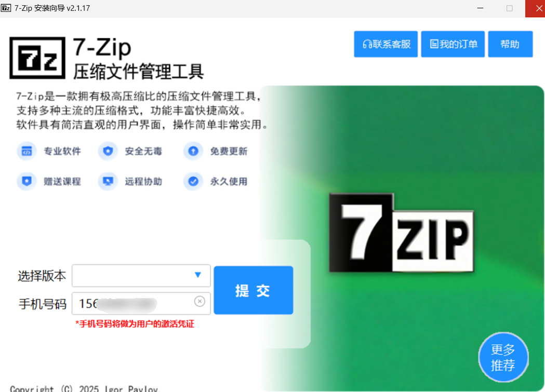This screenshot has height=392, width=545.
Task: Click the 远程协助 monitor icon
Action: pos(108,181)
